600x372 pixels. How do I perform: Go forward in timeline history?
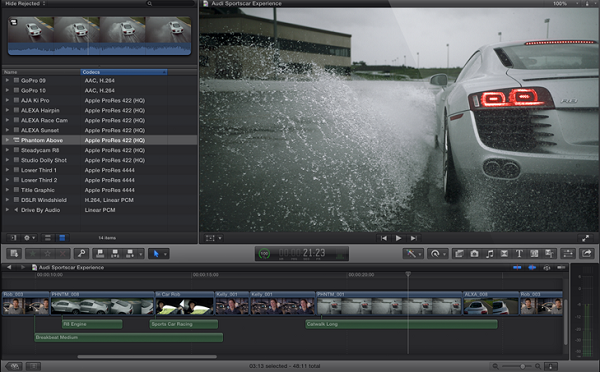click(x=23, y=267)
